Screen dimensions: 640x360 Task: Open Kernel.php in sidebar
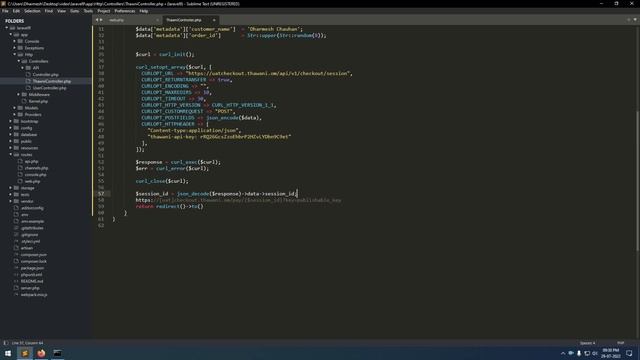[38, 101]
